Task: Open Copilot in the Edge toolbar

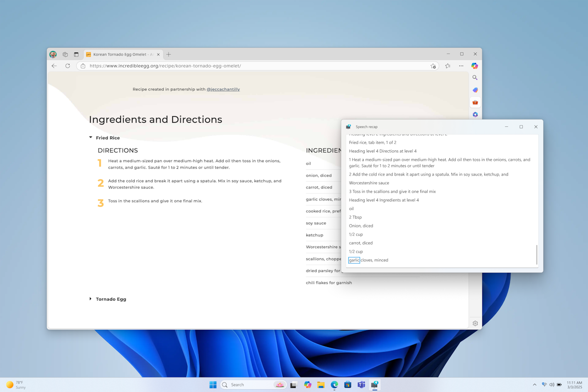Action: (475, 66)
